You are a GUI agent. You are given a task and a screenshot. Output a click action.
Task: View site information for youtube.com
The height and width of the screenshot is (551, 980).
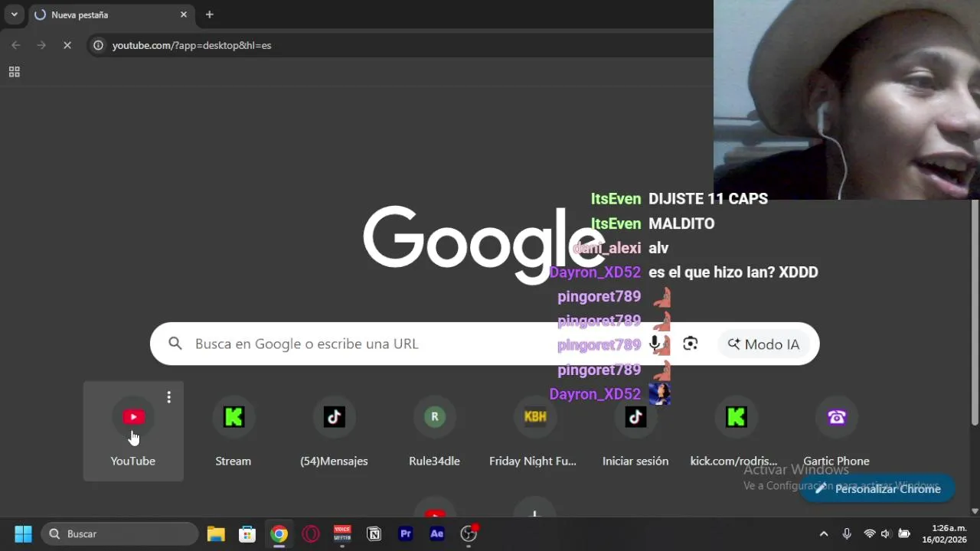click(x=98, y=45)
